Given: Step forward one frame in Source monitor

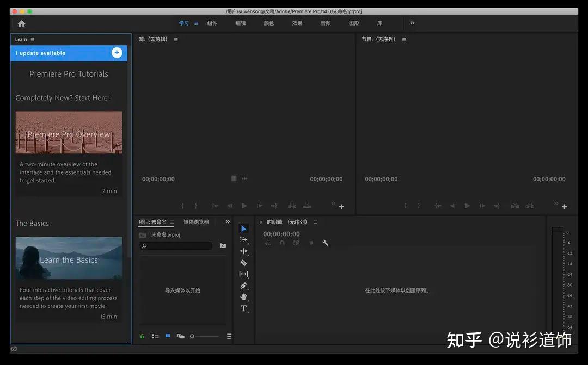Looking at the screenshot, I should point(259,206).
